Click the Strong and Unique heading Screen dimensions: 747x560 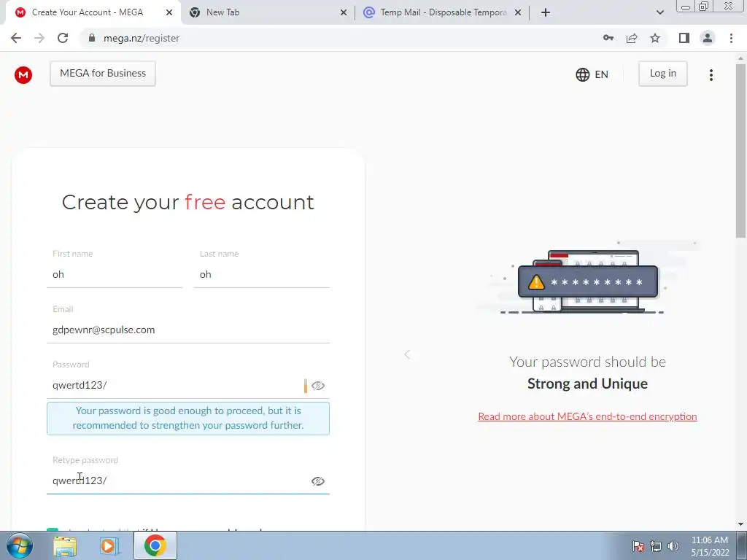point(587,384)
